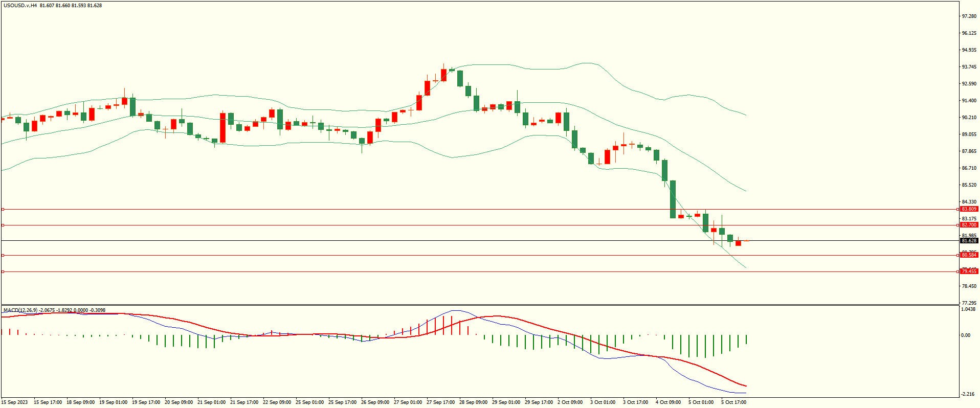Select the red 82.700 price tag
980x408 pixels.
[x=969, y=225]
